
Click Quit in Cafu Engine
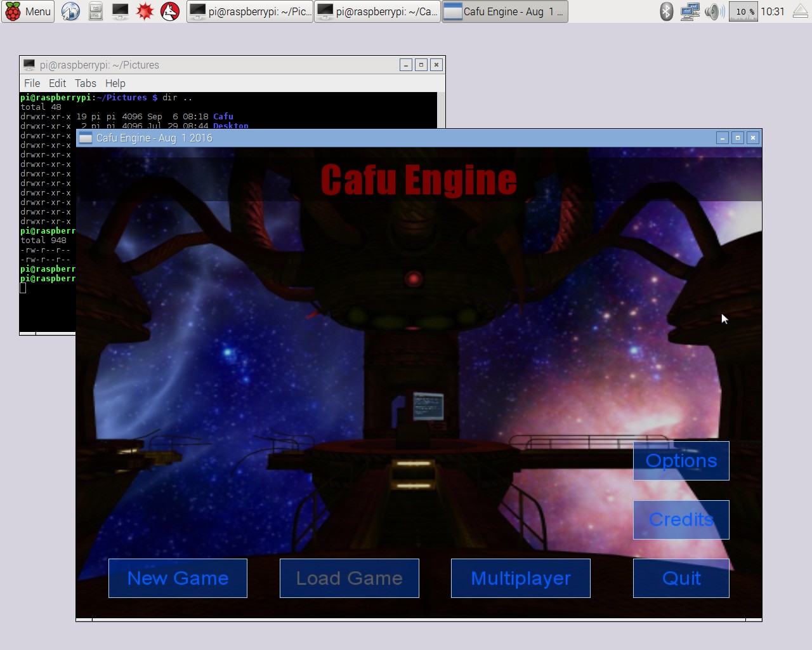coord(681,578)
